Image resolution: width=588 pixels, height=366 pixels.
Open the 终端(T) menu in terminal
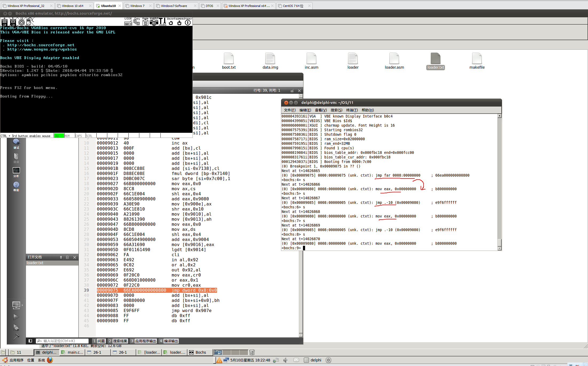click(x=352, y=110)
